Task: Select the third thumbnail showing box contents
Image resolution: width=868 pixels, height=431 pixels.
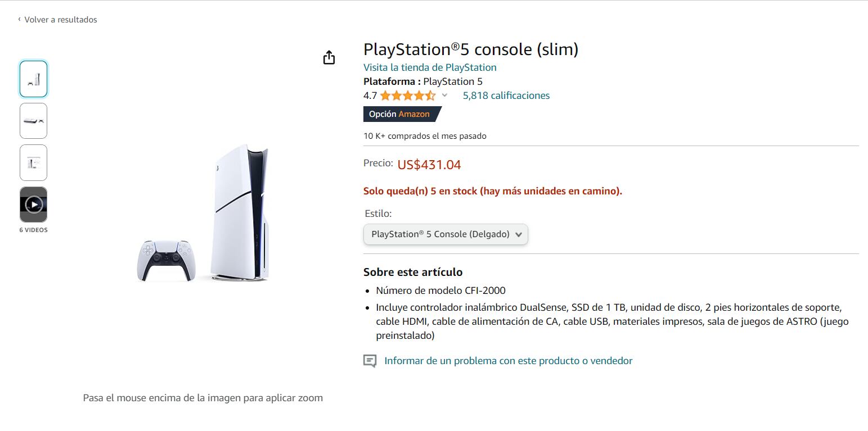Action: click(34, 163)
